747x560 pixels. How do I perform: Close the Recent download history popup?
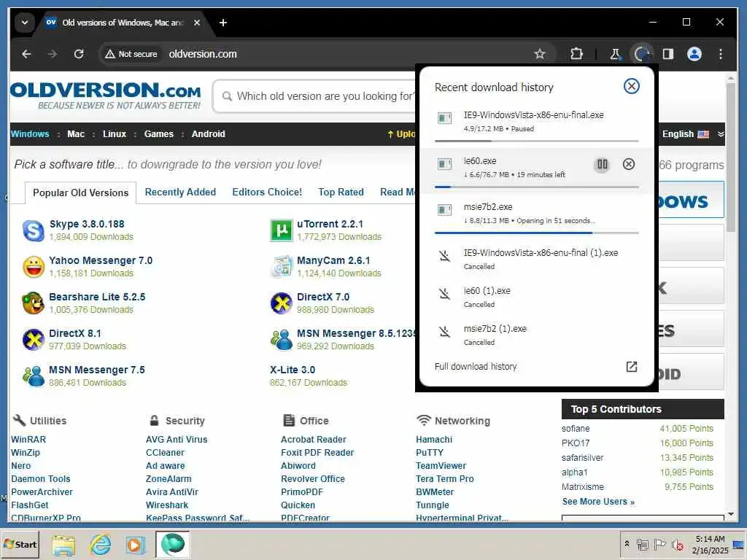tap(631, 86)
